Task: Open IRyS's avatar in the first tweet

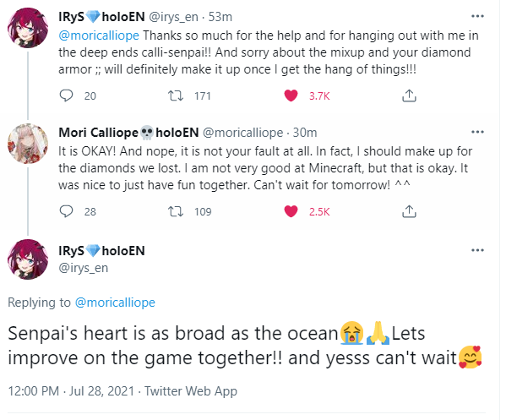Action: (x=28, y=28)
